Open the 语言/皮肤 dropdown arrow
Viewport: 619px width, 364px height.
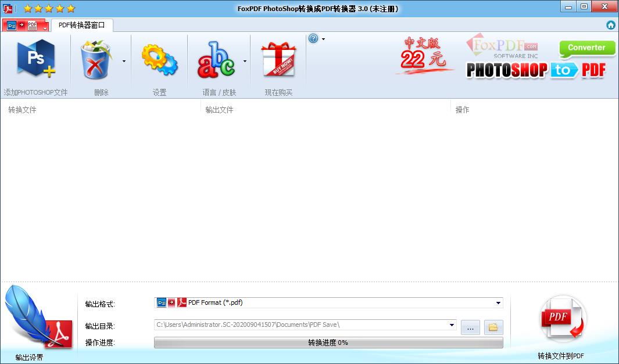pos(245,60)
